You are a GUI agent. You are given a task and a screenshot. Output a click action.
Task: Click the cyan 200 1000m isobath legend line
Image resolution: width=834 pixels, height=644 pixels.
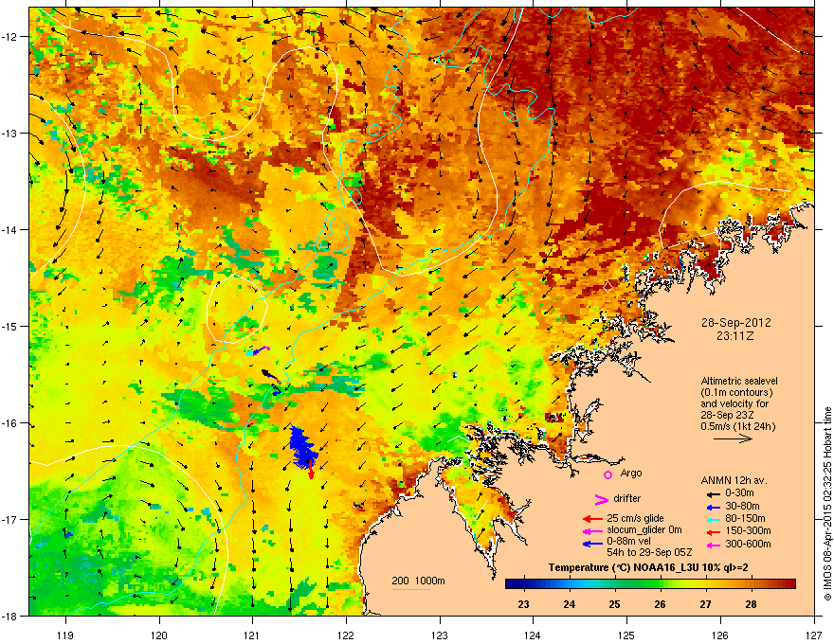(410, 589)
